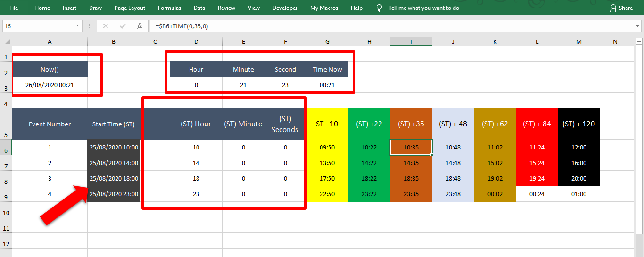
Task: Expand the formula bar chevron
Action: (636, 26)
